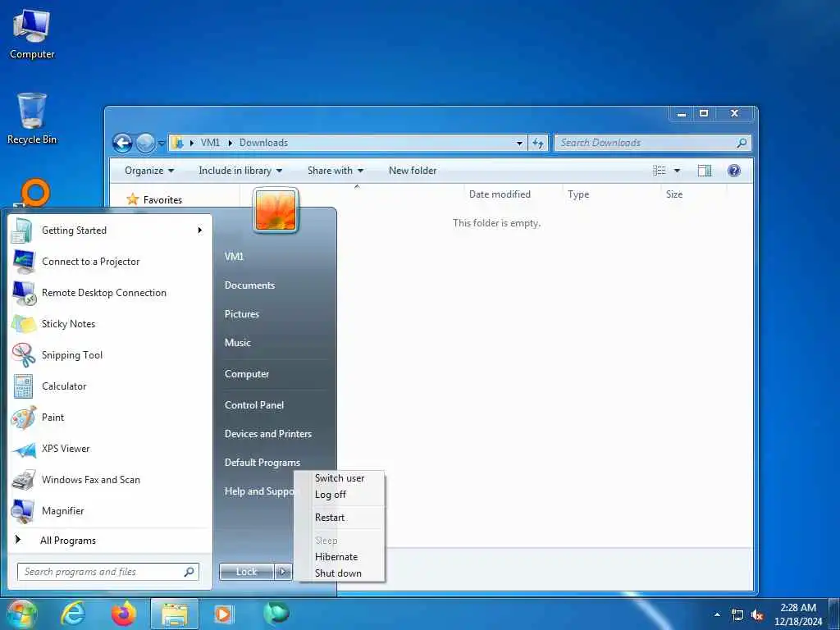Screen dimensions: 840x630
Task: Sort by Size column header
Action: click(674, 194)
